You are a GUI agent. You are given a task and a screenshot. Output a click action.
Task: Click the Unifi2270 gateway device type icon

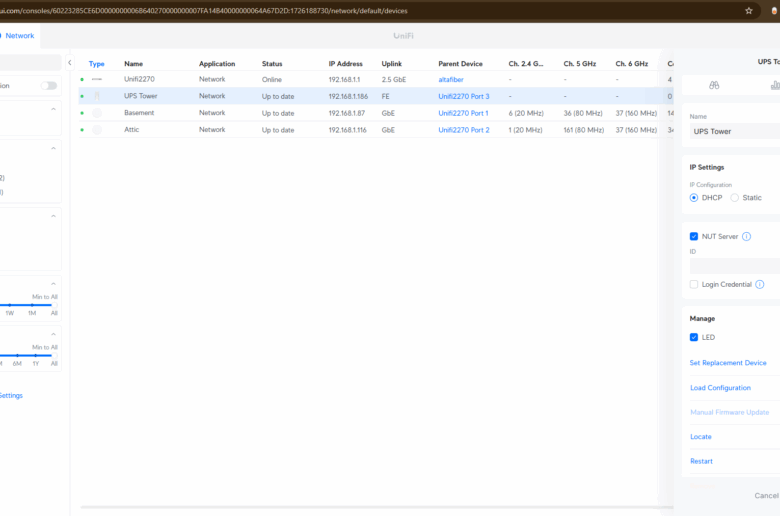[x=97, y=79]
